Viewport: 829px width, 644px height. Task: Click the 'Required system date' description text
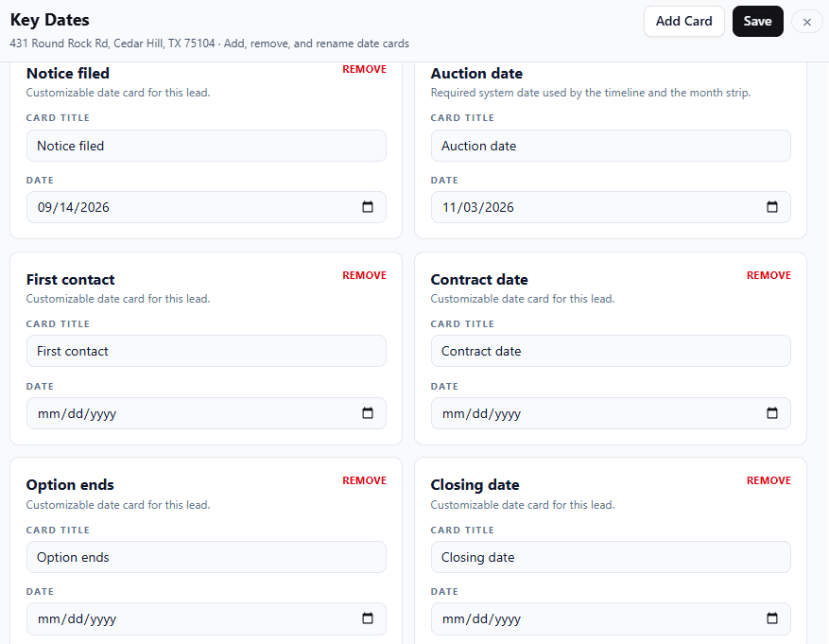591,93
